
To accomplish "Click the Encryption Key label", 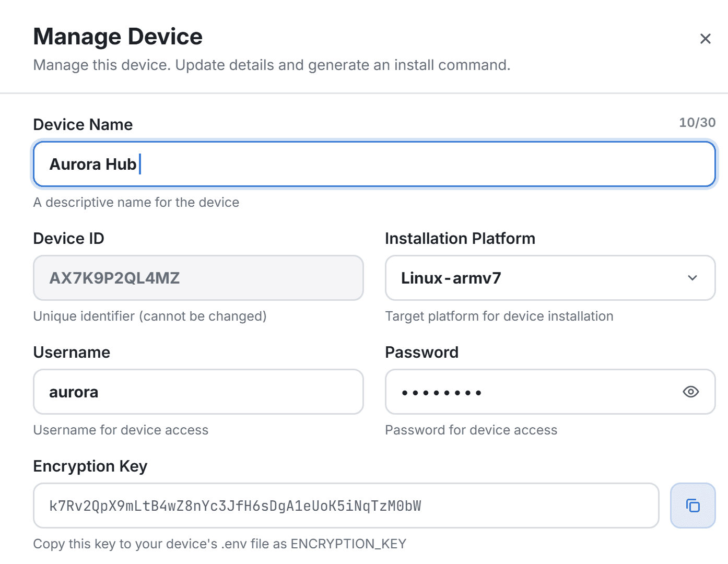I will pyautogui.click(x=90, y=466).
